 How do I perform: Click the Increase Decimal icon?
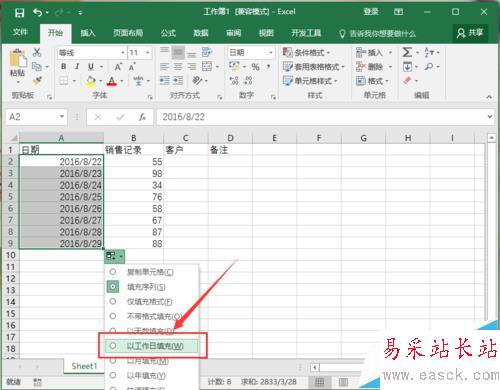click(x=234, y=80)
